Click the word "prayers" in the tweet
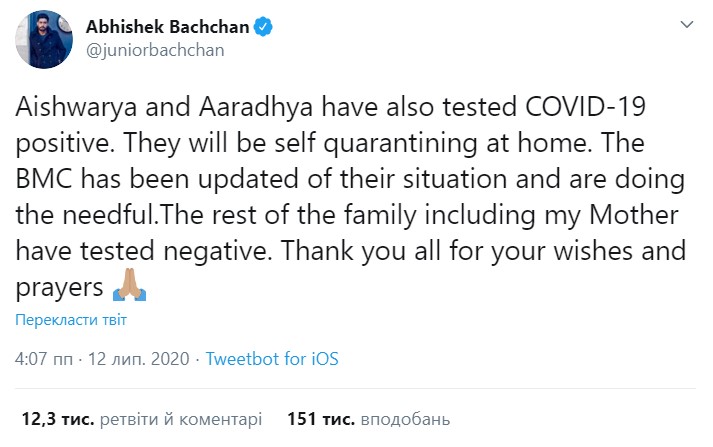This screenshot has width=713, height=447. pos(59,289)
